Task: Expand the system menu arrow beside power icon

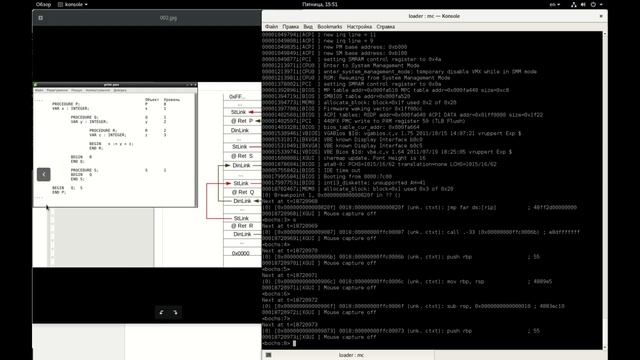Action: coord(601,4)
